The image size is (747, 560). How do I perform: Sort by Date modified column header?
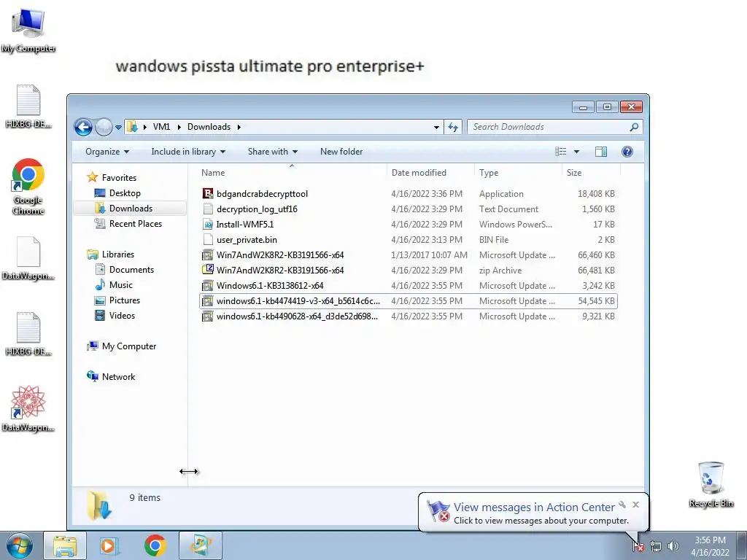[x=430, y=173]
